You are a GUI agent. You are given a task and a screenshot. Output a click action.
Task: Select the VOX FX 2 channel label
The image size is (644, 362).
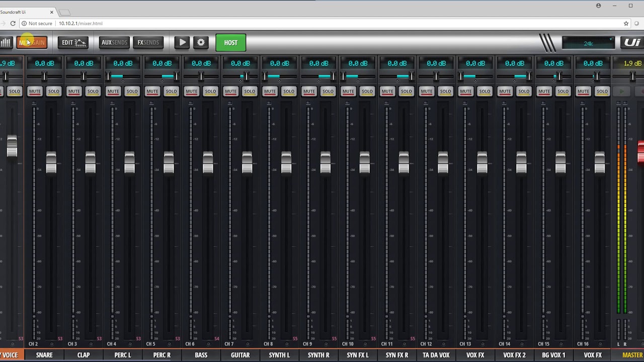click(x=514, y=355)
